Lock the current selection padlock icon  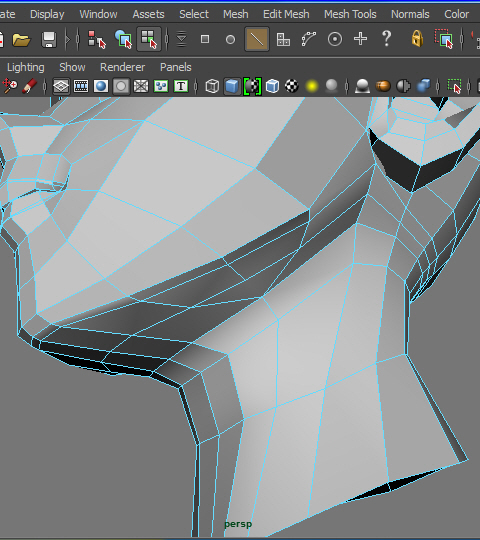click(x=417, y=39)
